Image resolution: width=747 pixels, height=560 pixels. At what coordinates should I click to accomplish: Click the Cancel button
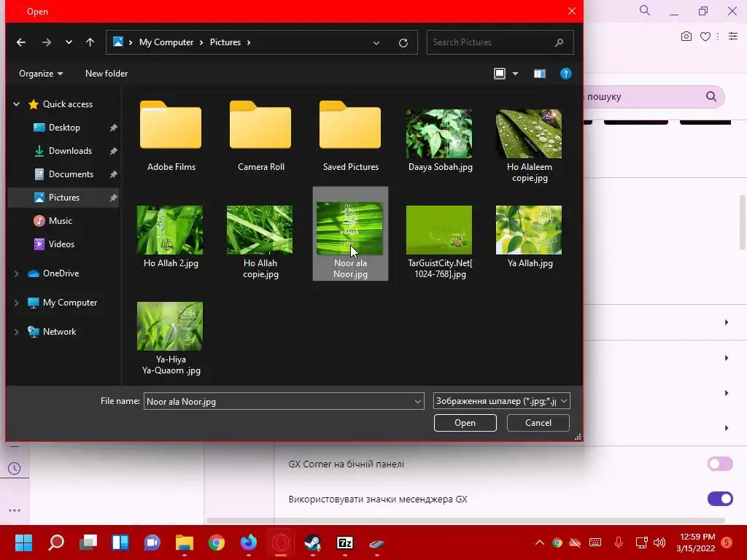tap(538, 423)
